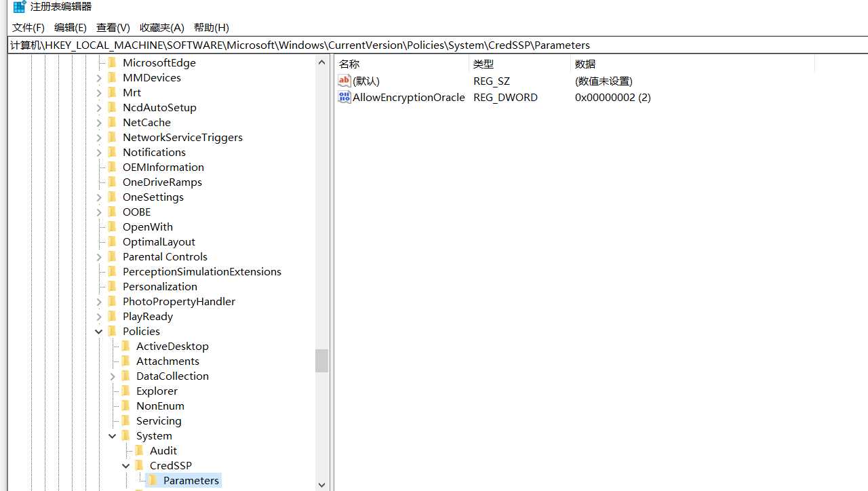Click the tree pane scroll down arrow

(321, 484)
